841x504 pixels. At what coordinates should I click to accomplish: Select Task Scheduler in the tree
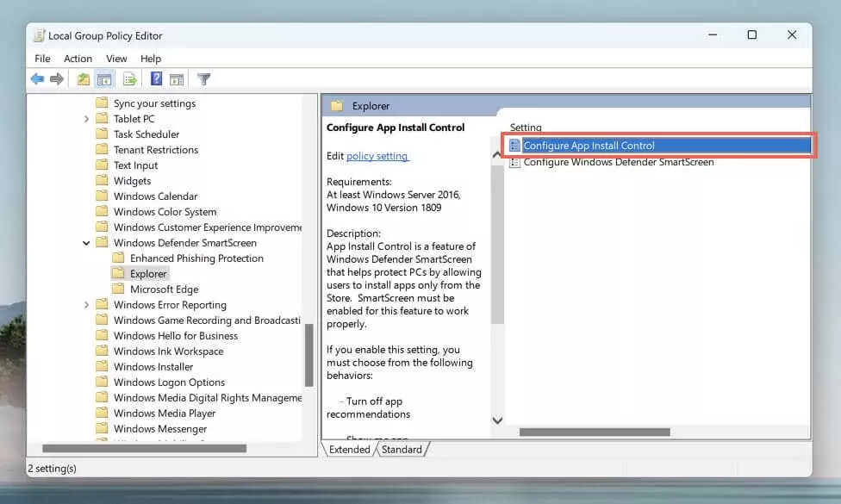(x=146, y=134)
